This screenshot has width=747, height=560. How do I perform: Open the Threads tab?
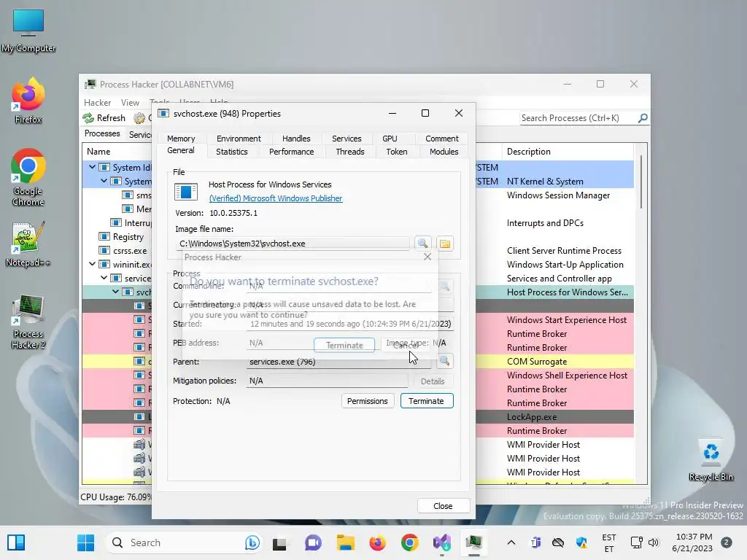click(349, 152)
